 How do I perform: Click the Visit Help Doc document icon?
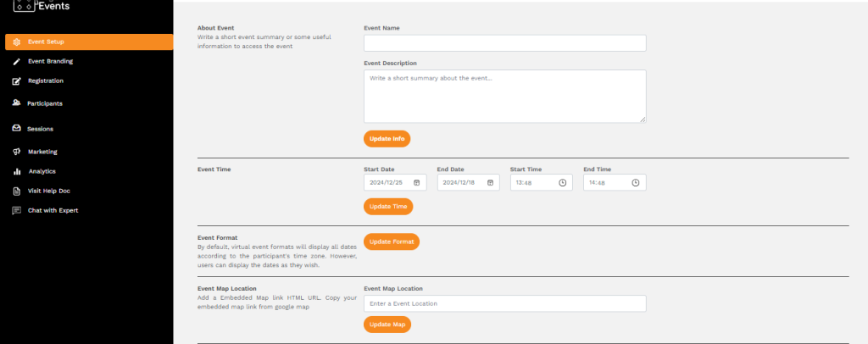click(x=17, y=191)
